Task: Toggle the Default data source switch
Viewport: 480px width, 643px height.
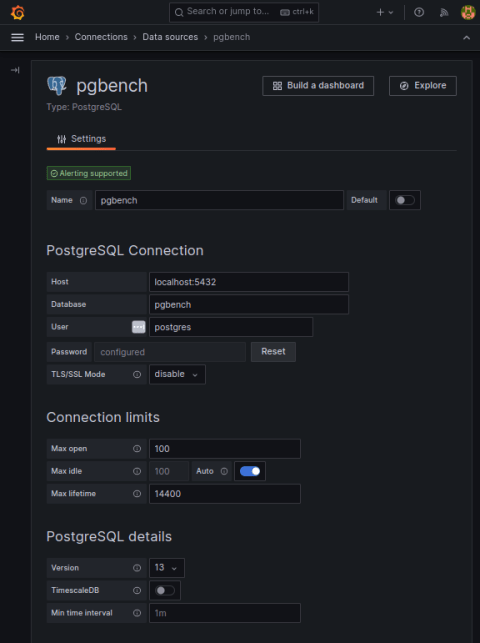Action: click(x=405, y=200)
